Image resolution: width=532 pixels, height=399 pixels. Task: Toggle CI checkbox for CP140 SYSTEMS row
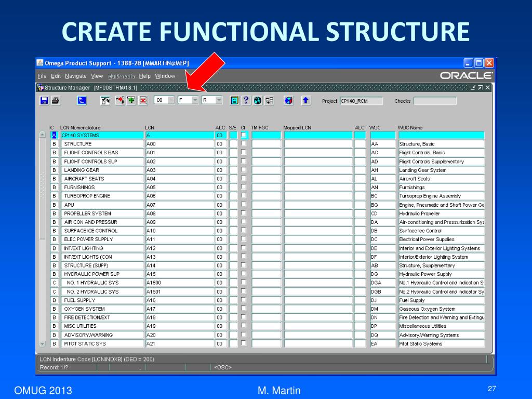(x=244, y=135)
